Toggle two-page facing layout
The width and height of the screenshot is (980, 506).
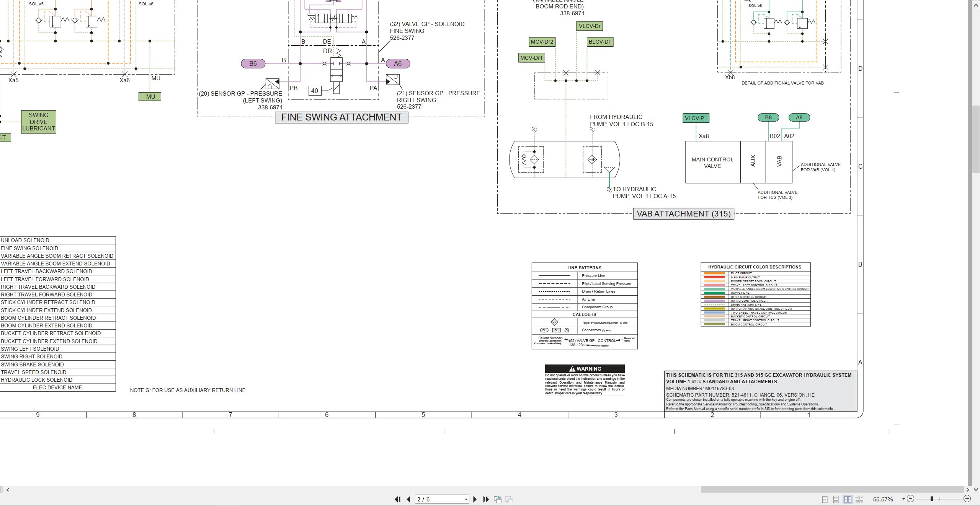click(848, 499)
